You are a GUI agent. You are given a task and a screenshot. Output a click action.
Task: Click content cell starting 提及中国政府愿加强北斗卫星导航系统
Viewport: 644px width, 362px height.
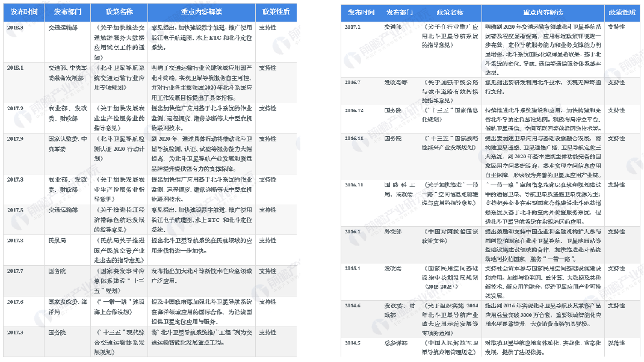coord(201,312)
